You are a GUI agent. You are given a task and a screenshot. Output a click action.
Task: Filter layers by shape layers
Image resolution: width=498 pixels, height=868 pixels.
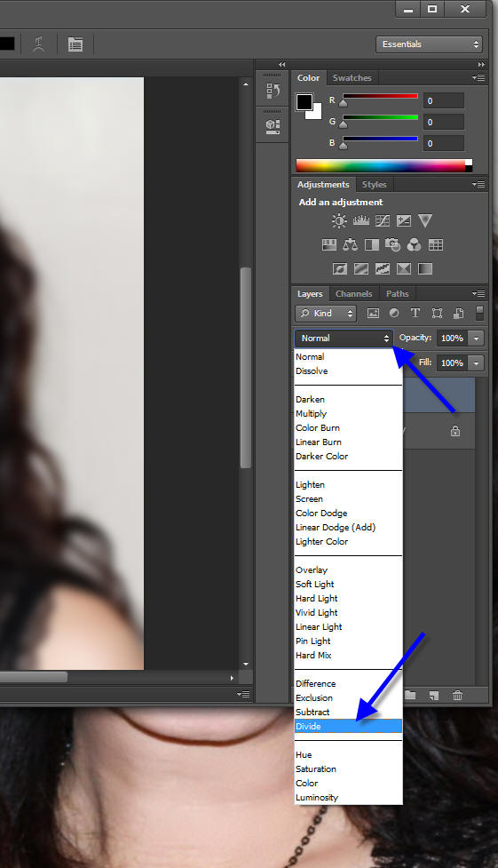[x=437, y=314]
